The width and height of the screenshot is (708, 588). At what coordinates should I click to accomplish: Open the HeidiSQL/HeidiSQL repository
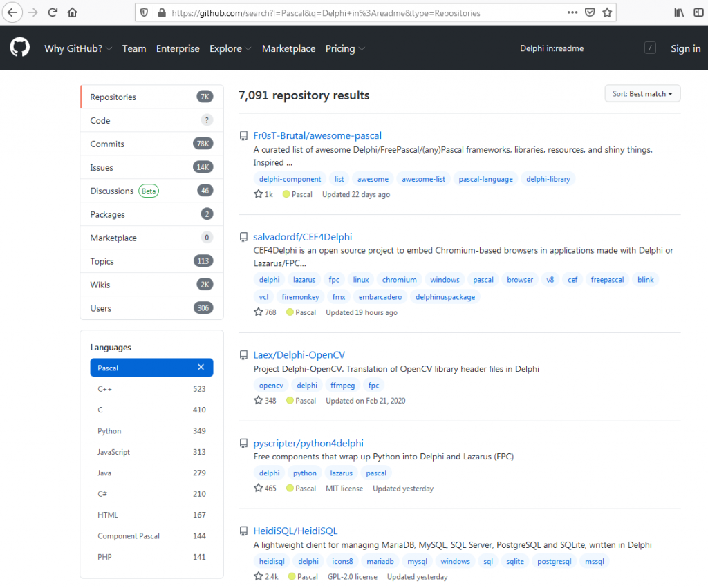click(295, 531)
